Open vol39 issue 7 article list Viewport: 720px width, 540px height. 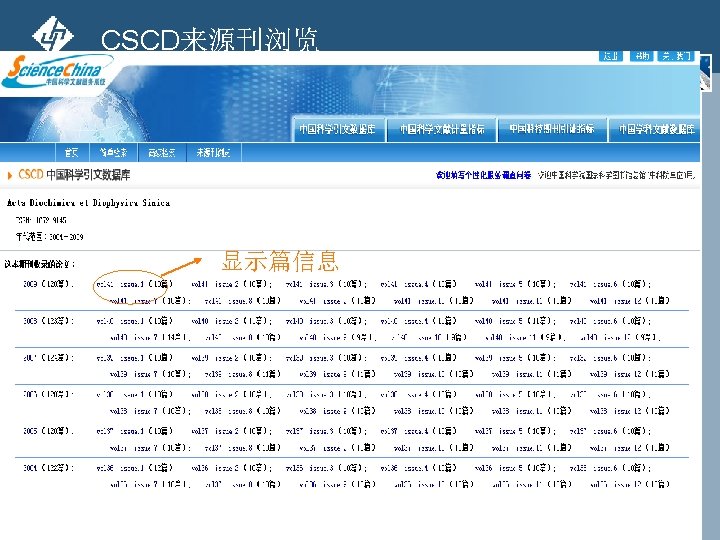[x=150, y=374]
